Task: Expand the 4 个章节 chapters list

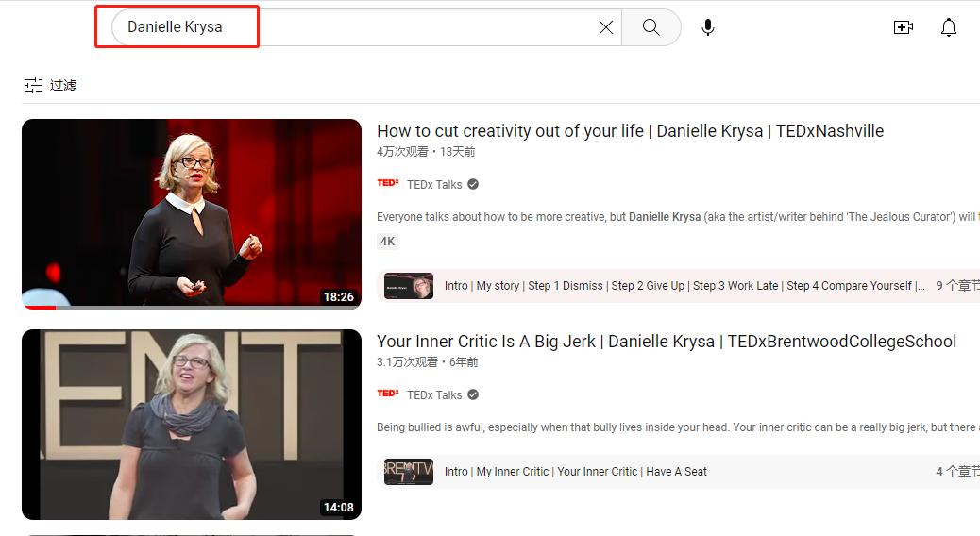Action: (x=957, y=472)
